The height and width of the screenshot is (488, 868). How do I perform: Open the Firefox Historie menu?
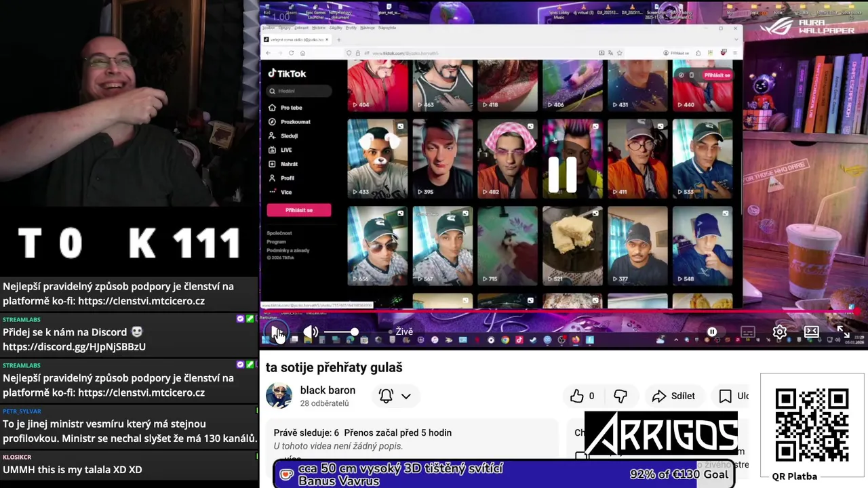coord(319,28)
